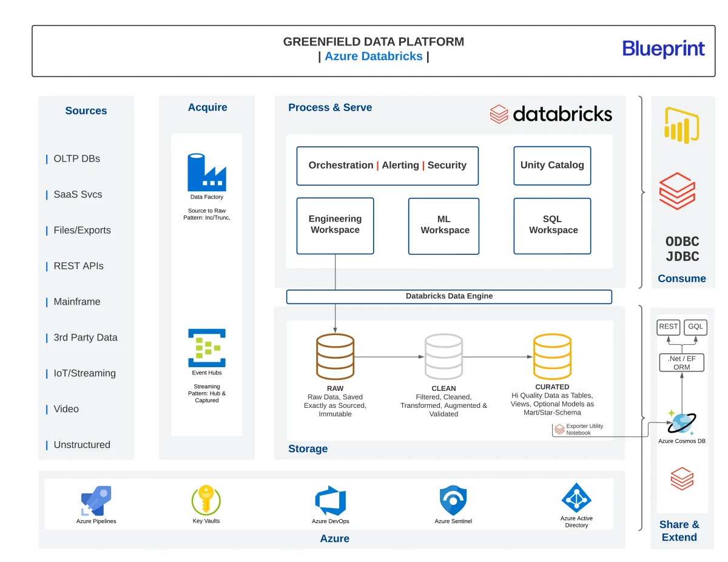
Task: Select the Orchestration | Alerting | Security box
Action: coord(388,166)
